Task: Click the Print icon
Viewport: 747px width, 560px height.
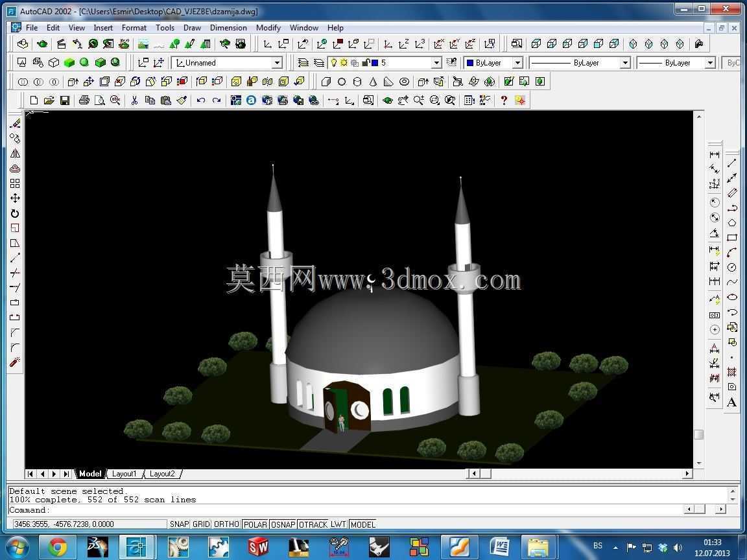Action: click(84, 100)
